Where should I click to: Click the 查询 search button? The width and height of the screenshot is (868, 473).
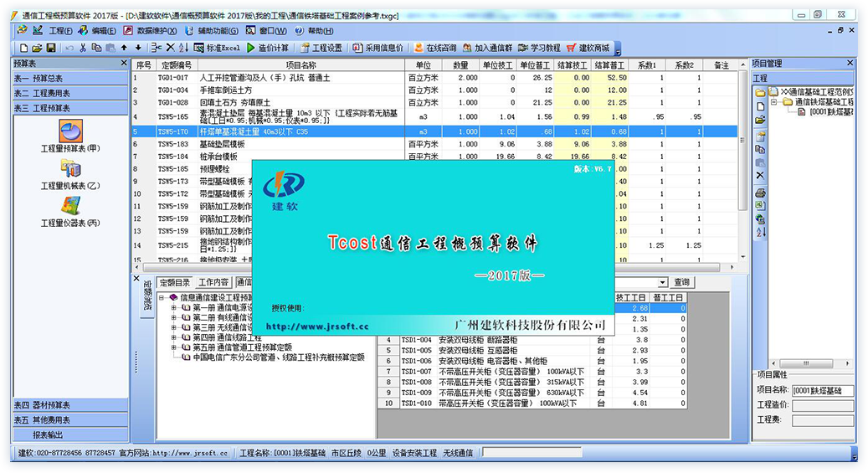[x=681, y=282]
